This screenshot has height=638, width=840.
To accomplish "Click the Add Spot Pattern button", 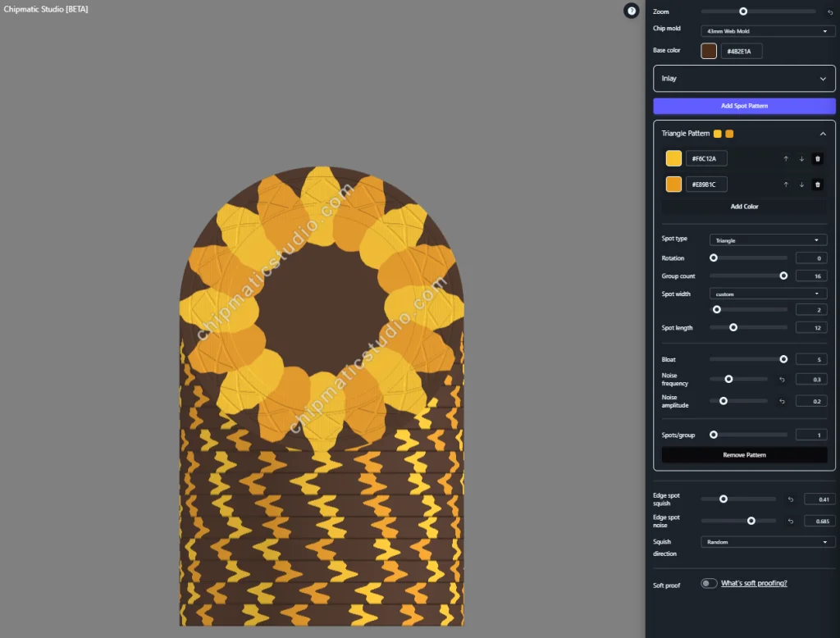I will point(744,106).
